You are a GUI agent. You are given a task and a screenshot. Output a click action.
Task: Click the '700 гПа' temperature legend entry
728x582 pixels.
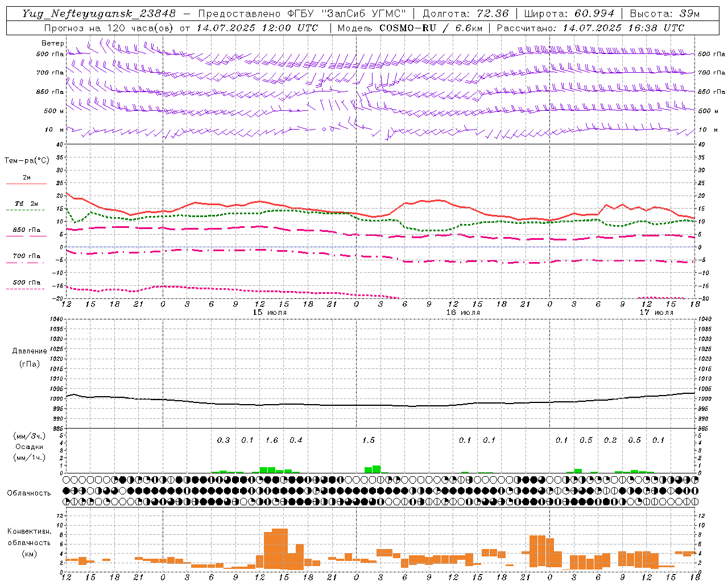[26, 256]
